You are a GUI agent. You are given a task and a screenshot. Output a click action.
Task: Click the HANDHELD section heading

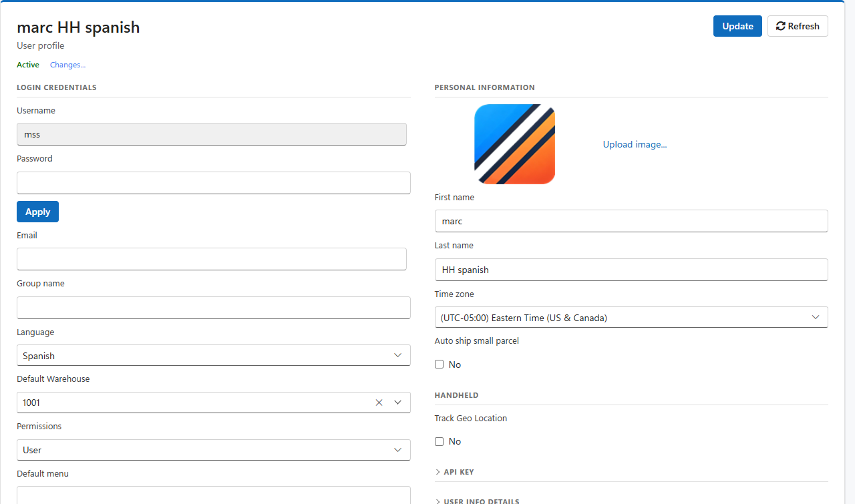click(457, 395)
